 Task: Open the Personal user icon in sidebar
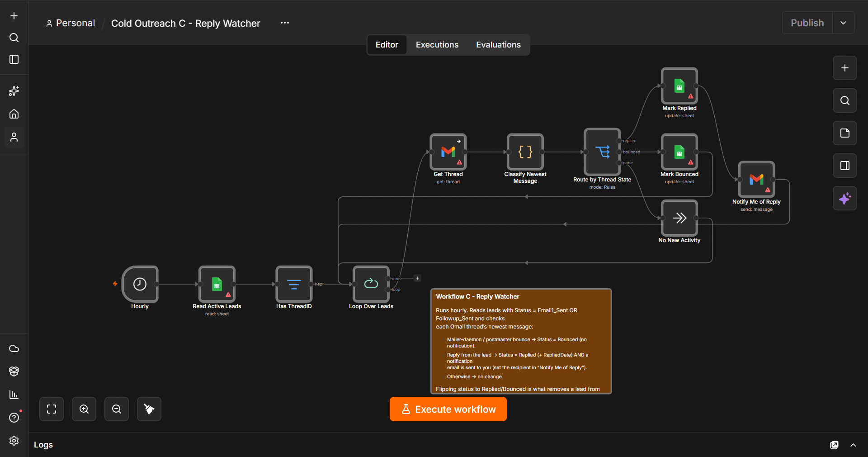click(x=14, y=137)
